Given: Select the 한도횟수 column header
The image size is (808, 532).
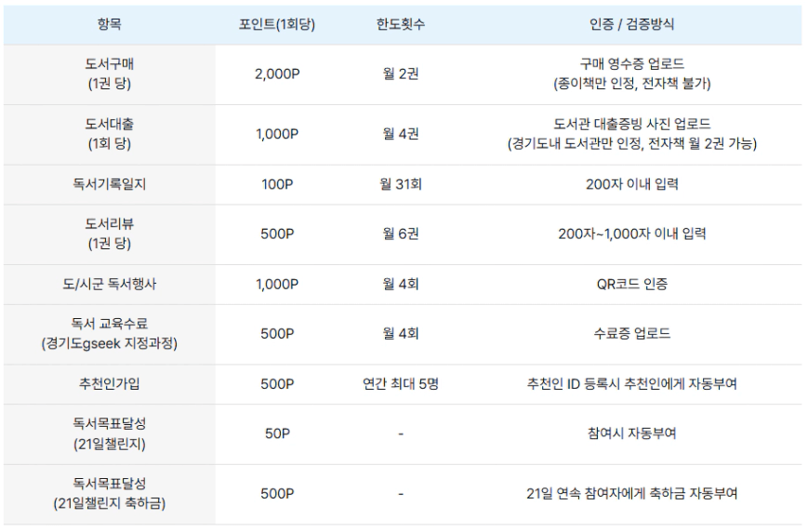Looking at the screenshot, I should (400, 25).
